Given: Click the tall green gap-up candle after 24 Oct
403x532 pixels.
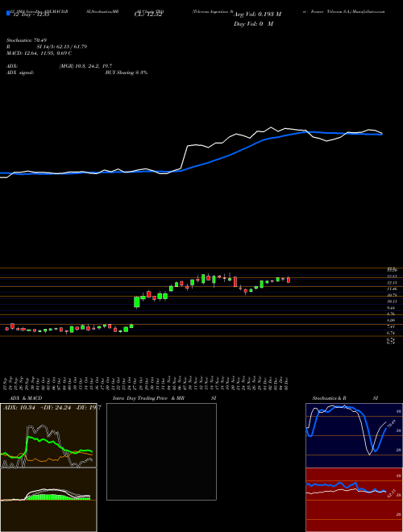Looking at the screenshot, I should 137,302.
